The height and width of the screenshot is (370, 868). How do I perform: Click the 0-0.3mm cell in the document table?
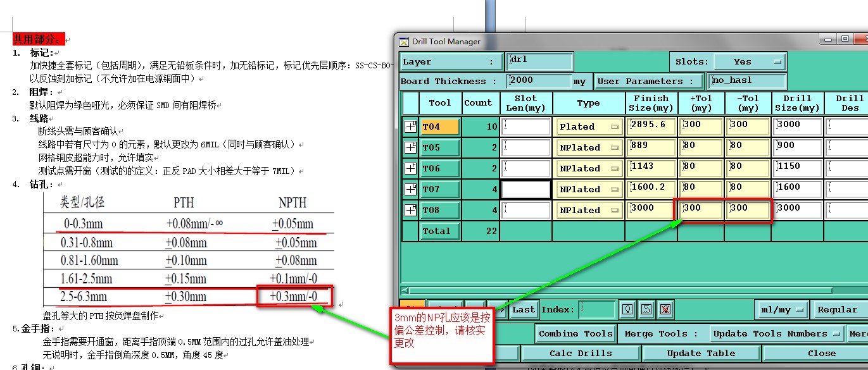(x=83, y=224)
